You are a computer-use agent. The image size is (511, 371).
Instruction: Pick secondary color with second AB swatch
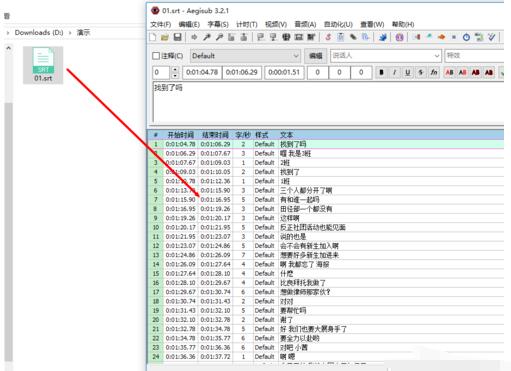pyautogui.click(x=462, y=72)
